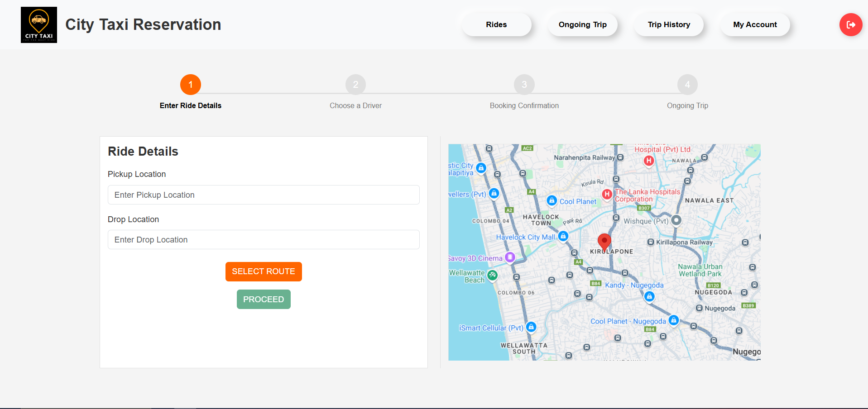Open Trip History
Viewport: 868px width, 409px height.
tap(669, 25)
